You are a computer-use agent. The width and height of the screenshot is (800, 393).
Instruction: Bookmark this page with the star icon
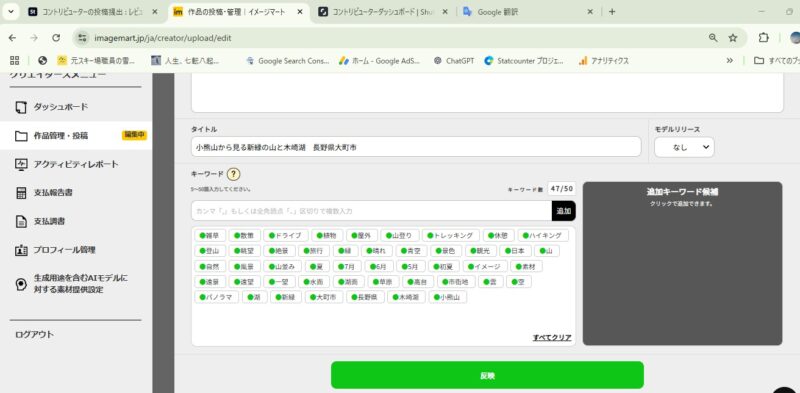[733, 38]
